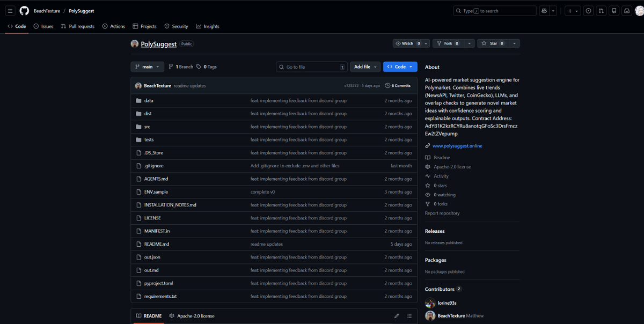Click the stars icon in About
Screen dimensions: 644x324
[428, 186]
